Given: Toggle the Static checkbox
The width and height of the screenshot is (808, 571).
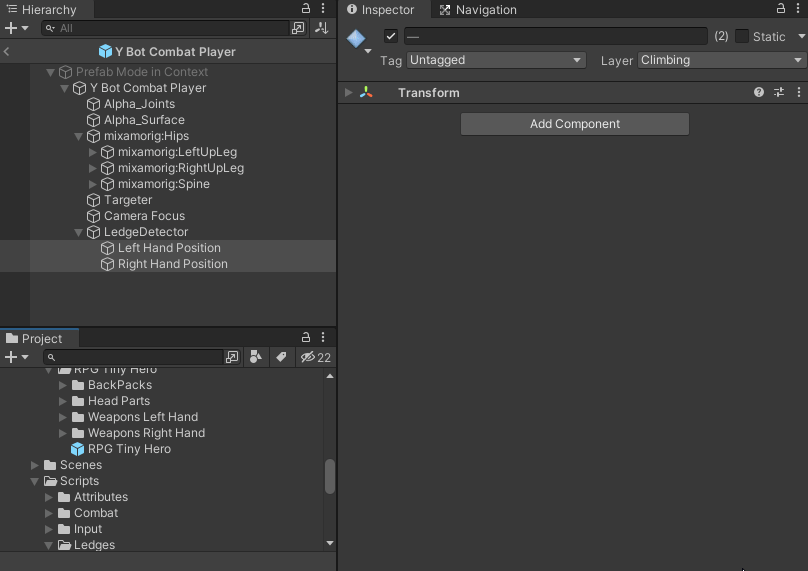Looking at the screenshot, I should [742, 36].
